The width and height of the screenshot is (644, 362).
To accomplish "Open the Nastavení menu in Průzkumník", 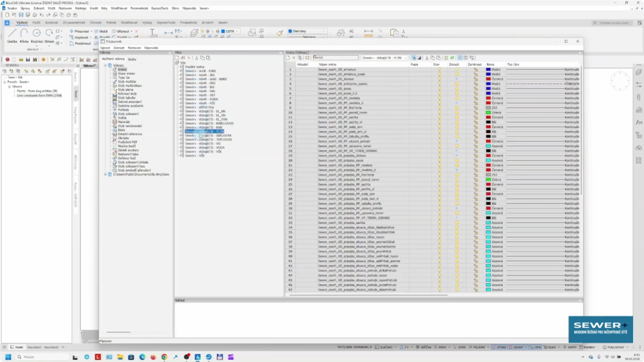I will tap(134, 48).
